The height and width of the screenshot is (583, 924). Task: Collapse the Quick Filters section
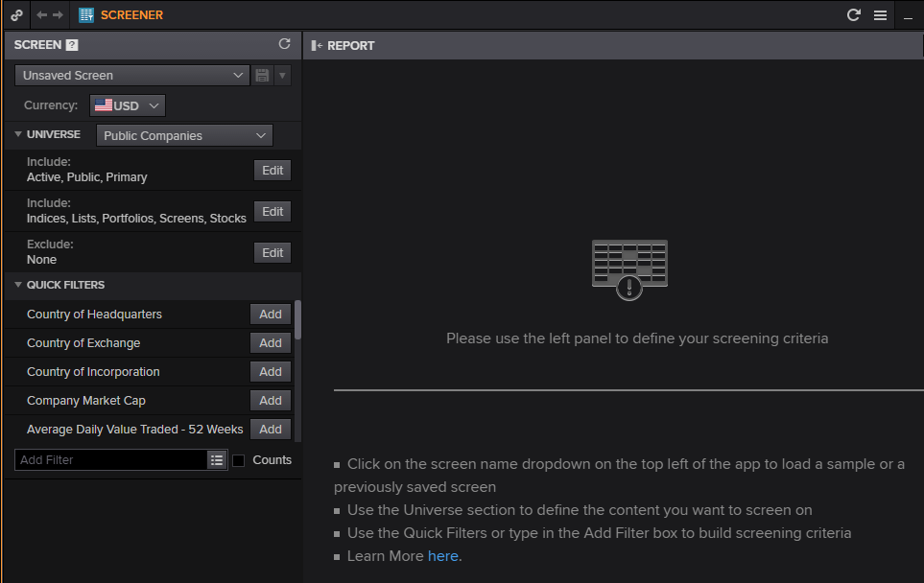click(x=18, y=285)
